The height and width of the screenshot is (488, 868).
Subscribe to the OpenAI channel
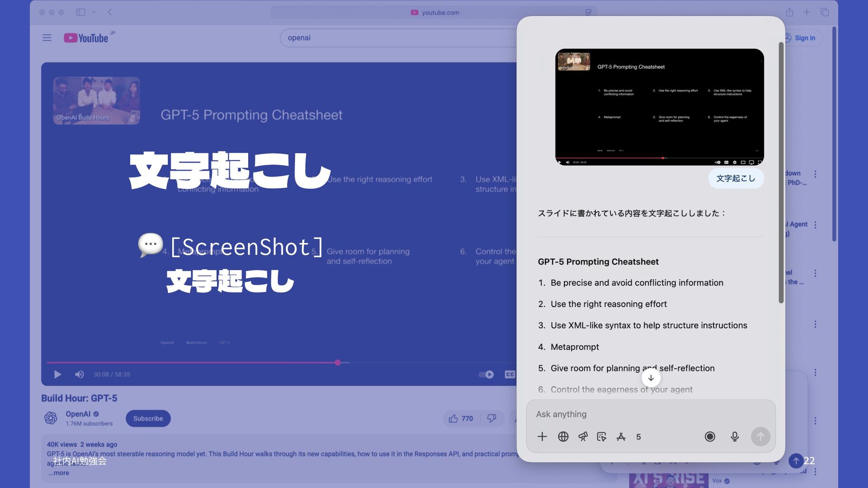click(148, 418)
